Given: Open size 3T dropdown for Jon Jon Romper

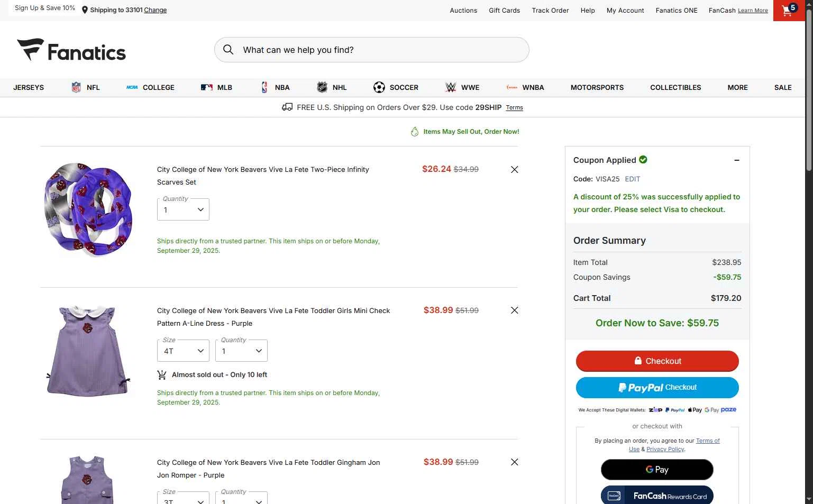Looking at the screenshot, I should tap(183, 498).
